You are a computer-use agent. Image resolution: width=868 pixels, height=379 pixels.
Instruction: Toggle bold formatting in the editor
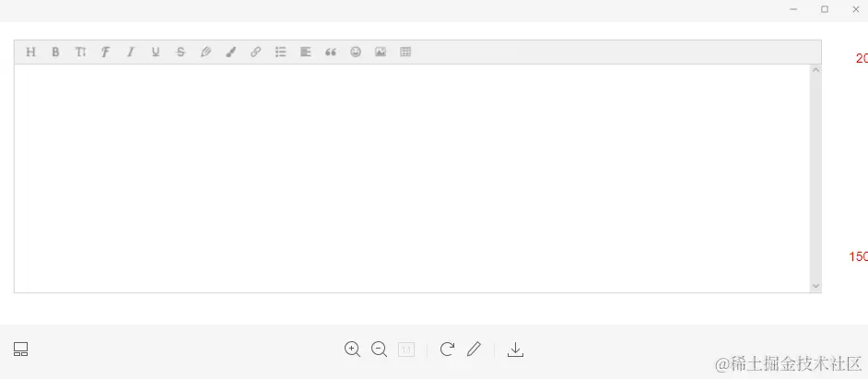[55, 52]
